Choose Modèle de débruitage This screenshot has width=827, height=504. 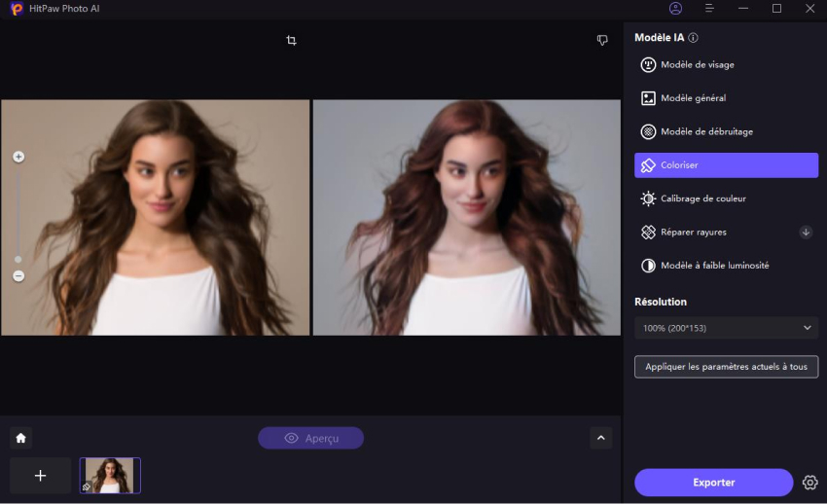tap(706, 131)
